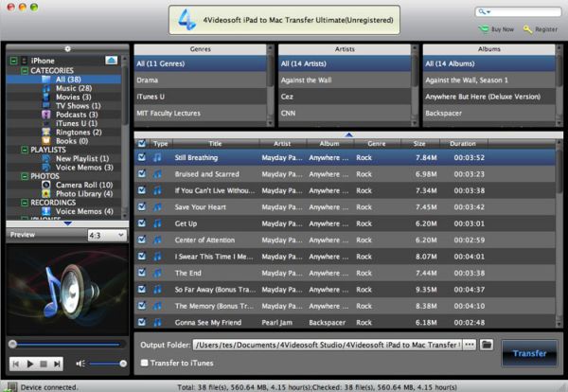
Task: Sort by the Artist column header
Action: 282,144
